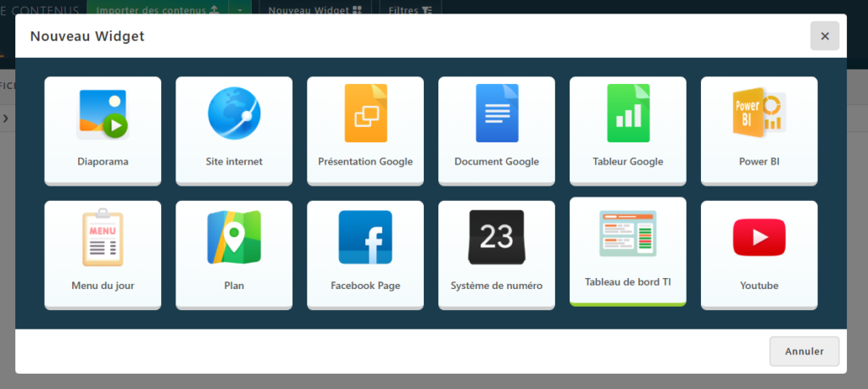Select the Menu du jour clipboard icon

click(103, 237)
